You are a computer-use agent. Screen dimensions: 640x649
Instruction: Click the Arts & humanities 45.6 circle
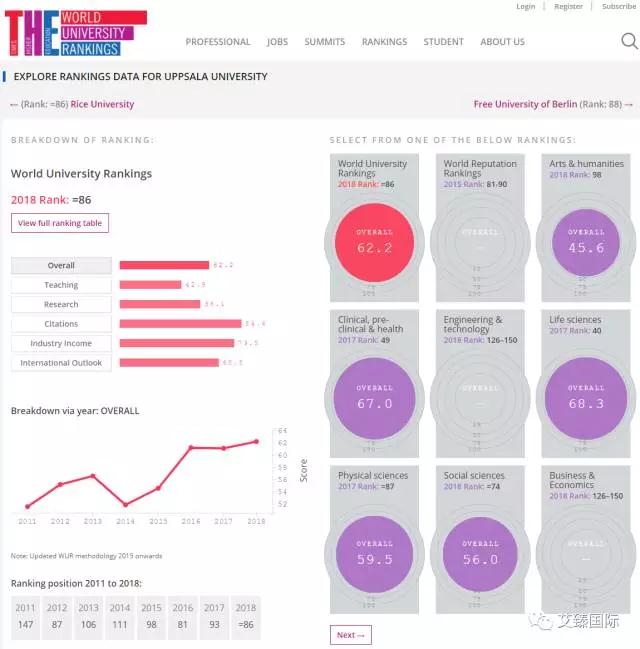[x=586, y=241]
